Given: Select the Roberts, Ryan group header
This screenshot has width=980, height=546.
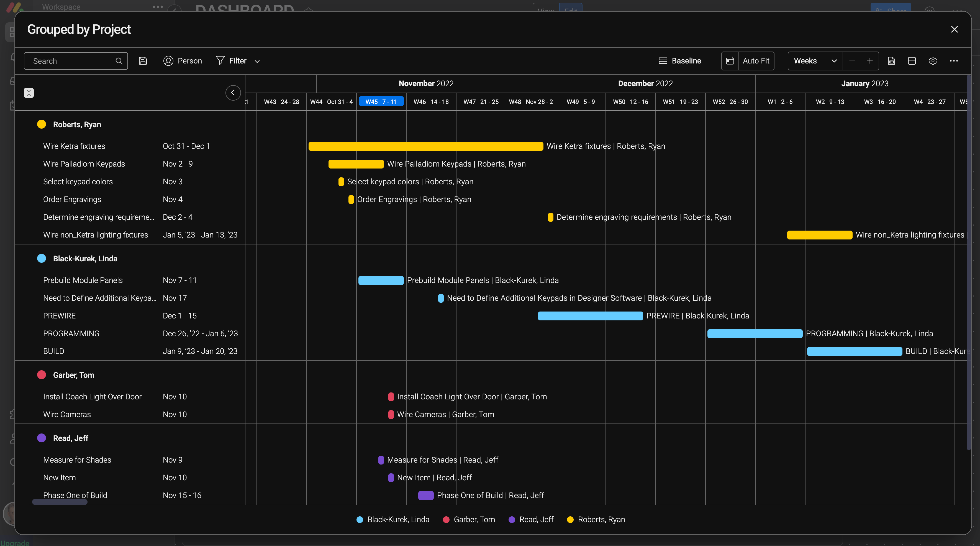Looking at the screenshot, I should pos(77,124).
